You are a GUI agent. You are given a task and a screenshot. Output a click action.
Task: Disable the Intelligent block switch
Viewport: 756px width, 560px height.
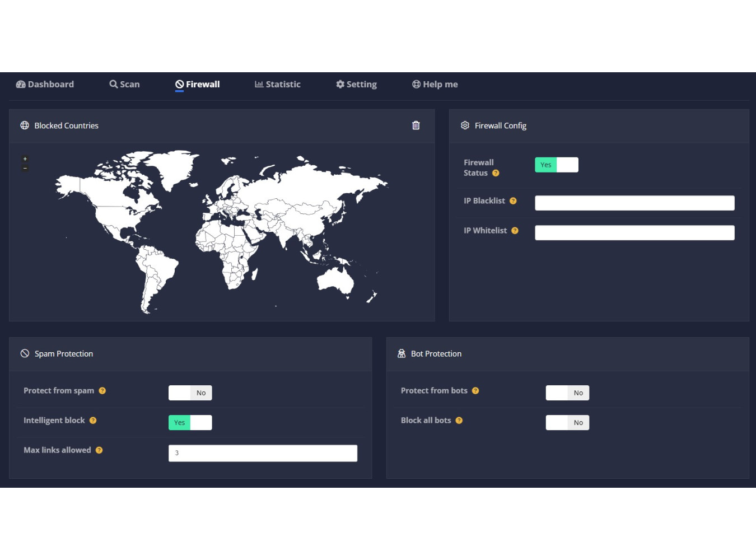pyautogui.click(x=190, y=422)
